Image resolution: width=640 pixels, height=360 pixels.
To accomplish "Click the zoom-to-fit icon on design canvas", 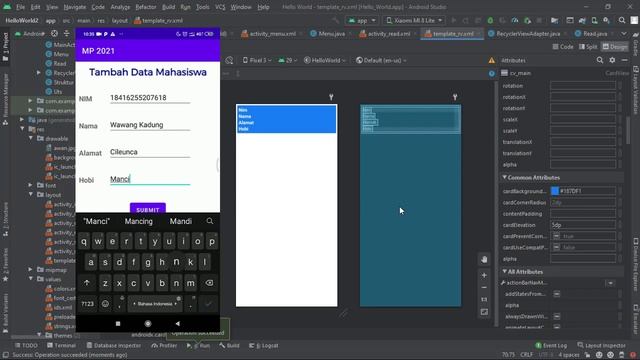I will pos(484,312).
